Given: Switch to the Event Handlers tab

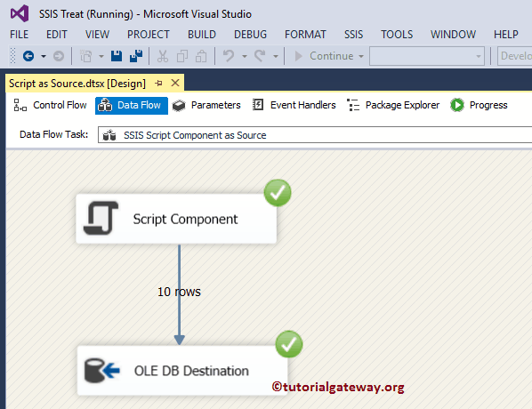Looking at the screenshot, I should [x=294, y=105].
